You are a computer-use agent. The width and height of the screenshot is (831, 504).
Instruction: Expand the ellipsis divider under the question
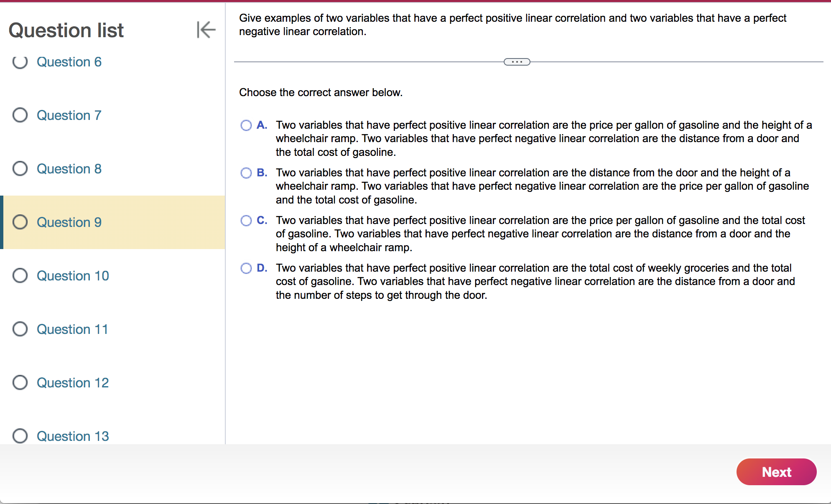click(x=517, y=61)
